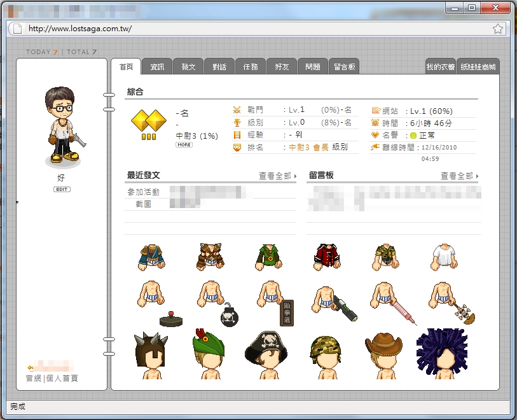Image resolution: width=517 pixels, height=420 pixels.
Task: Open the MORE rank details button
Action: tap(184, 145)
